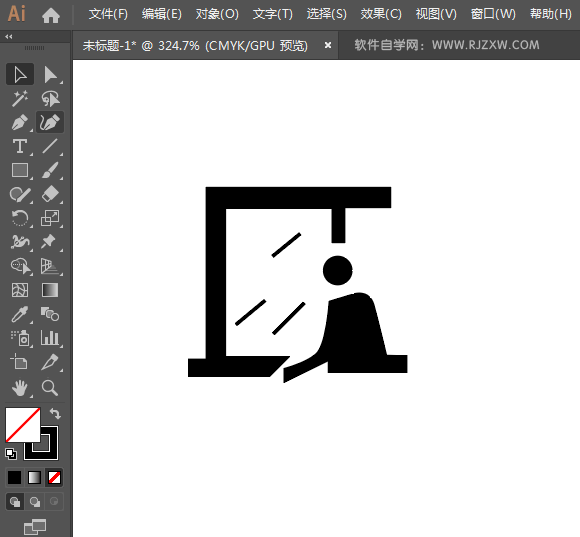This screenshot has height=537, width=580.
Task: Open the Change Screen Mode options
Action: pyautogui.click(x=35, y=527)
